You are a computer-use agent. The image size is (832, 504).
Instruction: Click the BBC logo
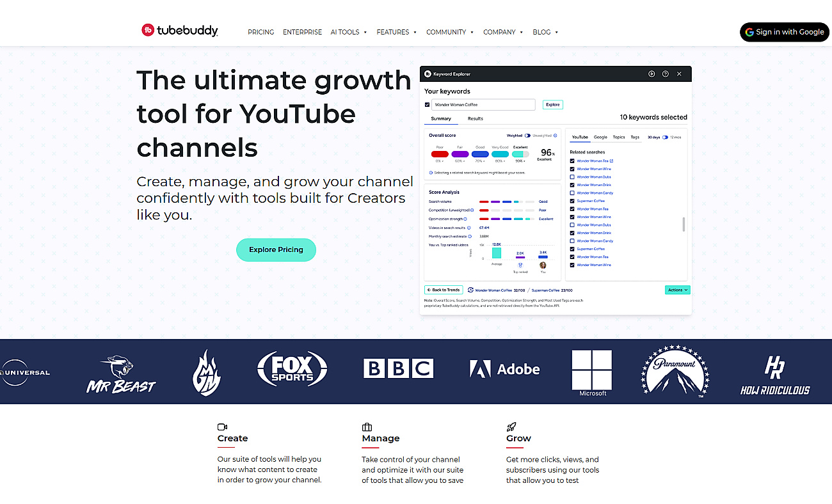click(x=399, y=368)
